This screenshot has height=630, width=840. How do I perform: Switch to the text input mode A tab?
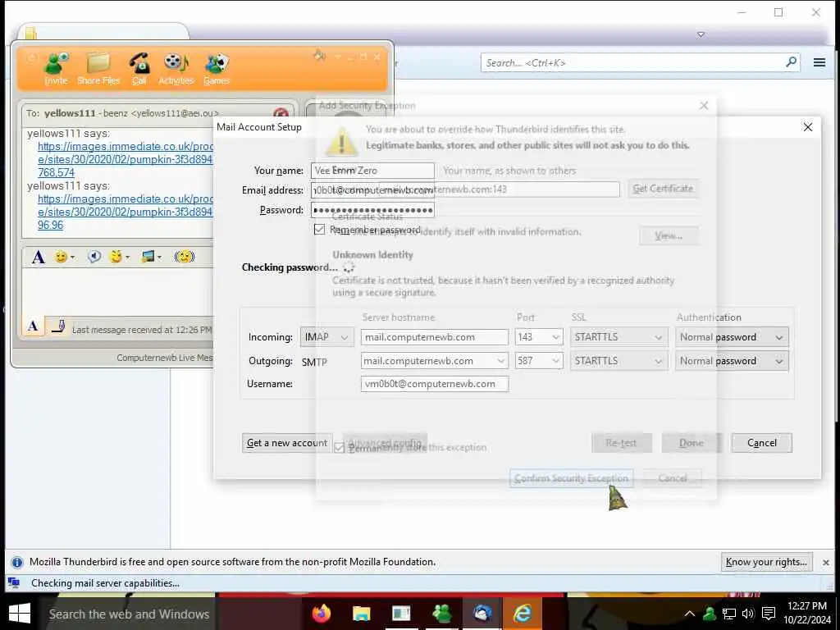point(33,326)
